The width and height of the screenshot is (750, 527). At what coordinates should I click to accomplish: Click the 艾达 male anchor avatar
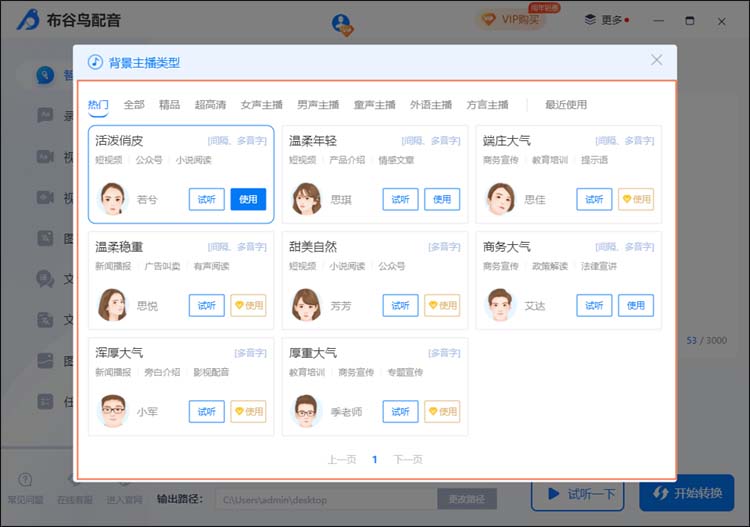(x=501, y=305)
